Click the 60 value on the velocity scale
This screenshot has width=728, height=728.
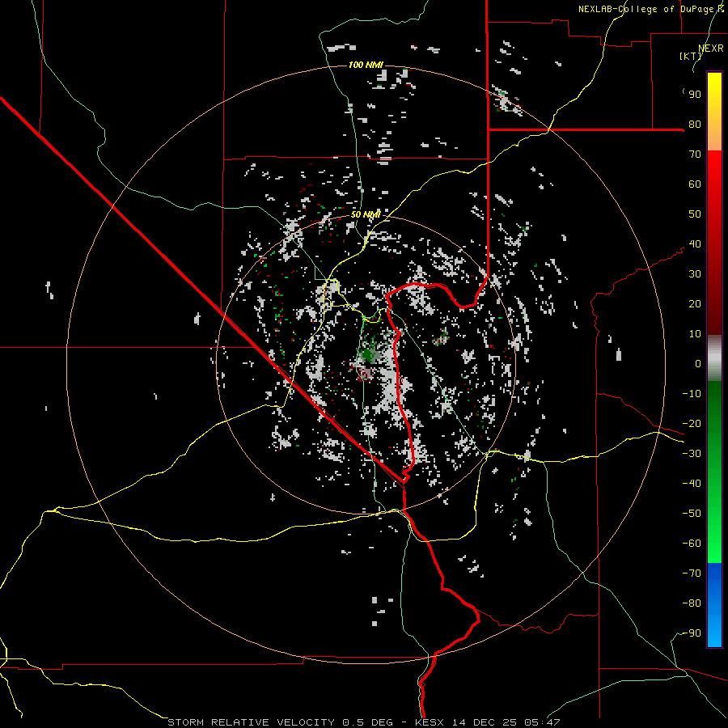(x=695, y=184)
